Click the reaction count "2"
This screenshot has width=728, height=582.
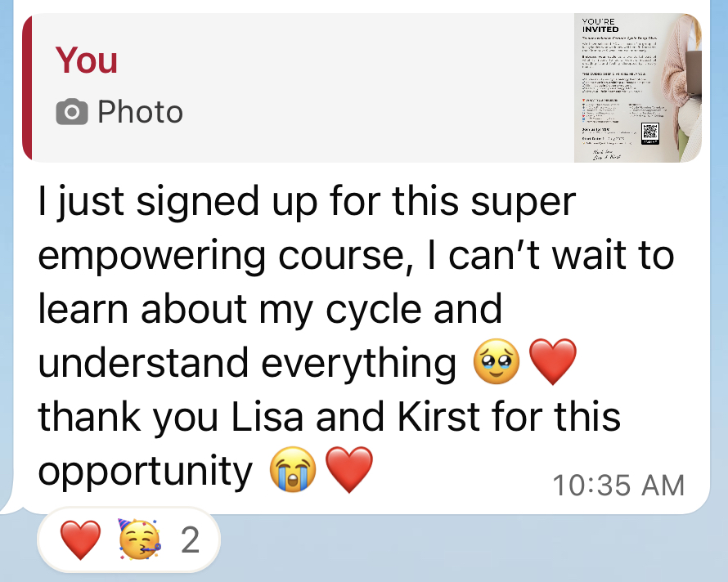[190, 540]
